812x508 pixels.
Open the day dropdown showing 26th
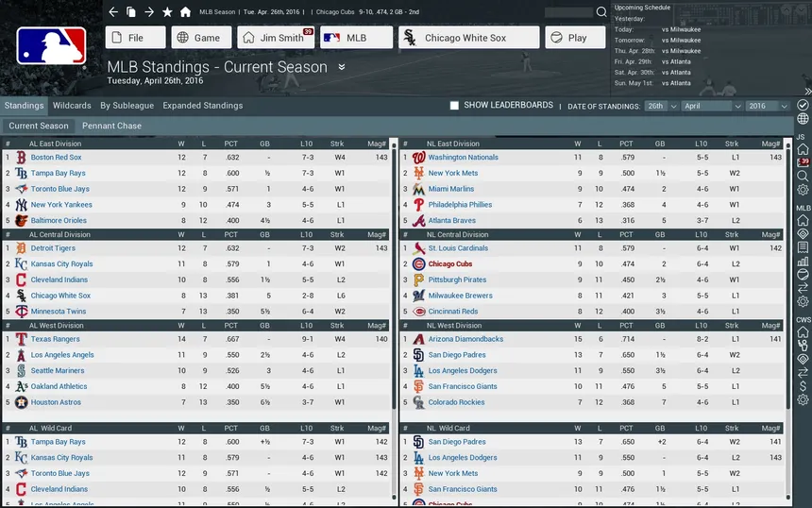(661, 106)
